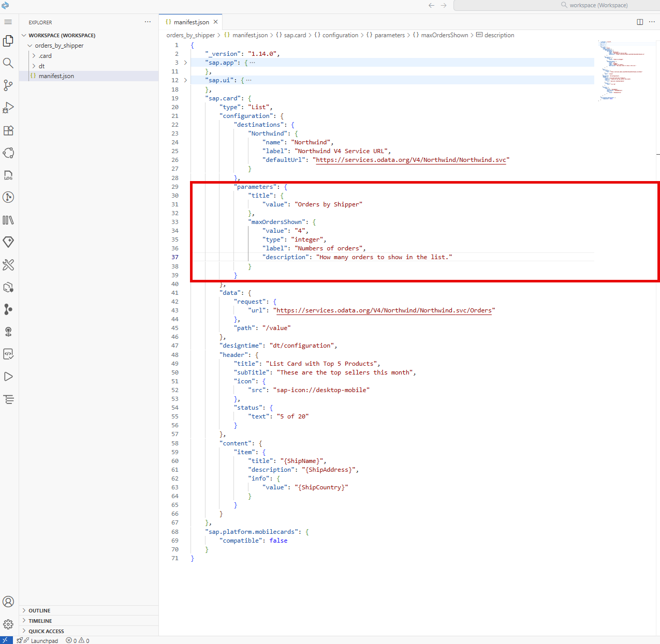
Task: Click the box with plug icon
Action: pos(8,287)
